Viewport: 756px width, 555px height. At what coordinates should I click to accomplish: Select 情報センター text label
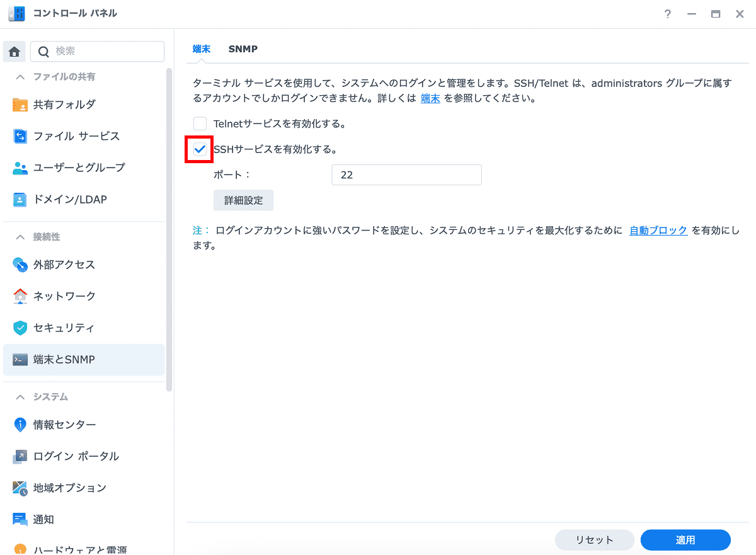[65, 425]
